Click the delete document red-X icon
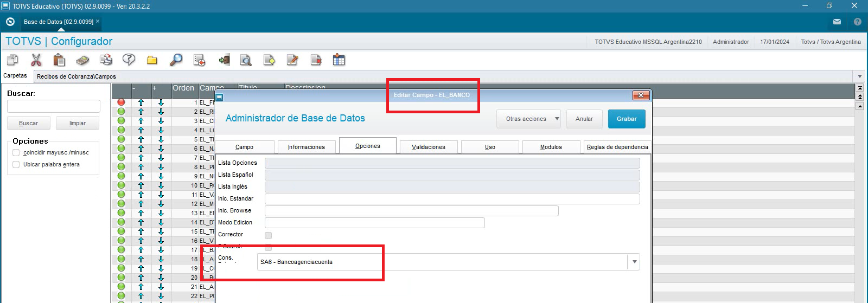868x303 pixels. point(316,60)
